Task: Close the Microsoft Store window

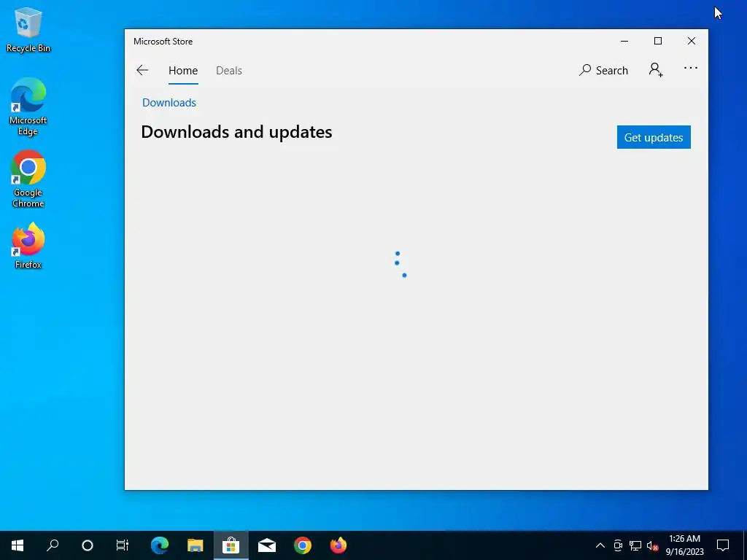Action: 692,41
